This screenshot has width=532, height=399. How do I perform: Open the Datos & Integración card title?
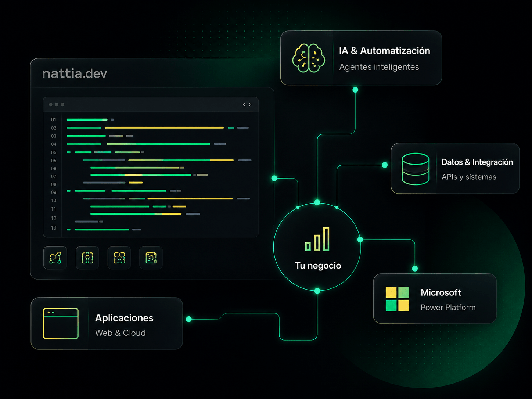coord(477,162)
